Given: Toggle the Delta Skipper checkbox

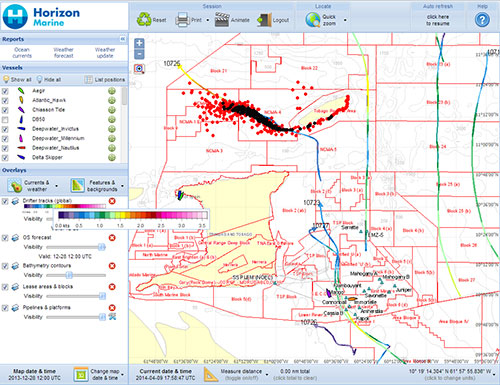Looking at the screenshot, I should click(5, 157).
